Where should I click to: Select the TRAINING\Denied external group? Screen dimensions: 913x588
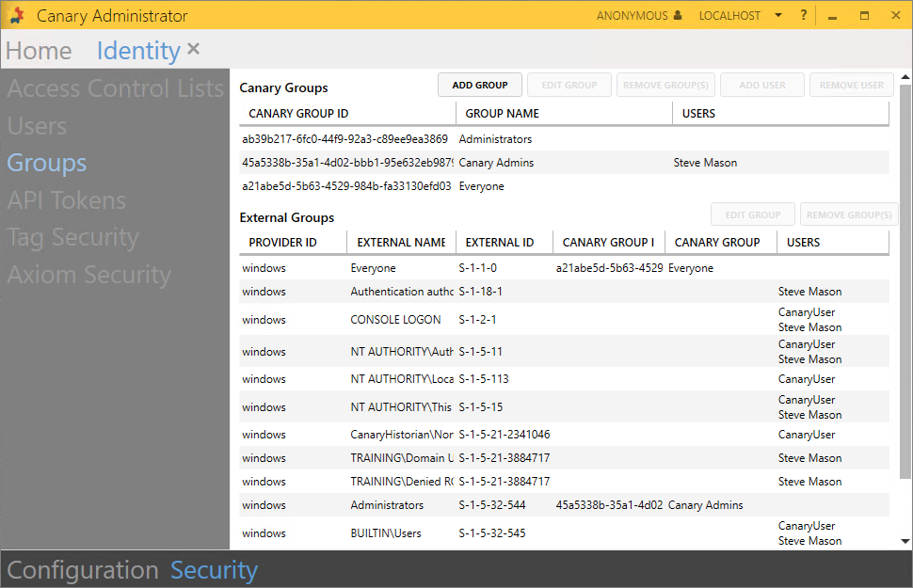pyautogui.click(x=402, y=482)
